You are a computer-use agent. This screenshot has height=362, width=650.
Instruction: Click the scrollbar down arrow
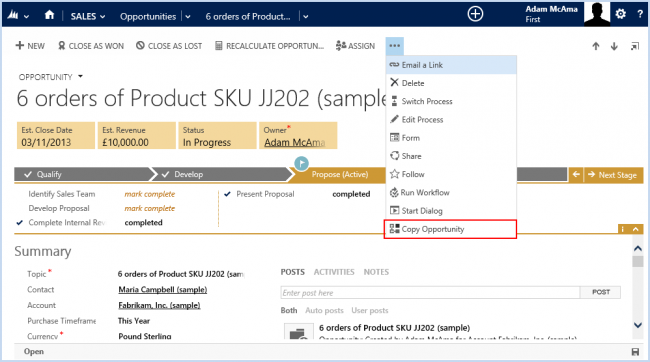(638, 326)
